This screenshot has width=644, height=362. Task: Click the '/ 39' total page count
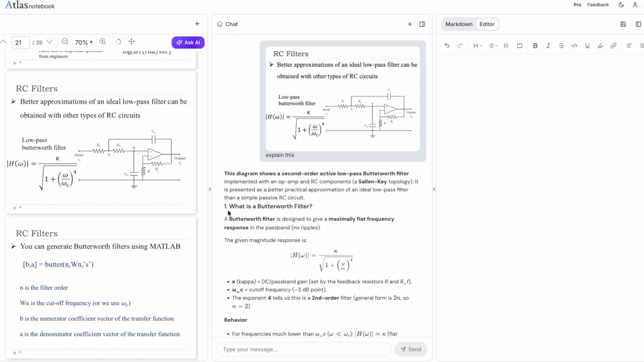click(x=37, y=42)
